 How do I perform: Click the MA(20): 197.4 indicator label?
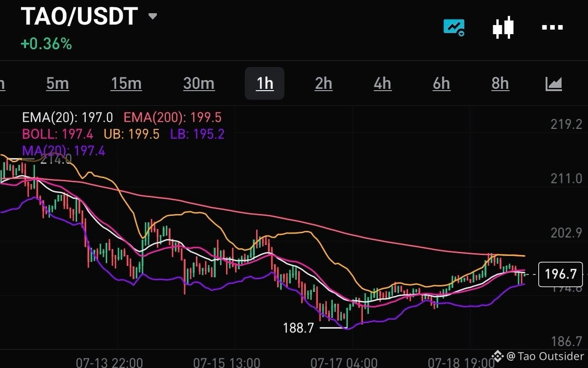[x=63, y=150]
